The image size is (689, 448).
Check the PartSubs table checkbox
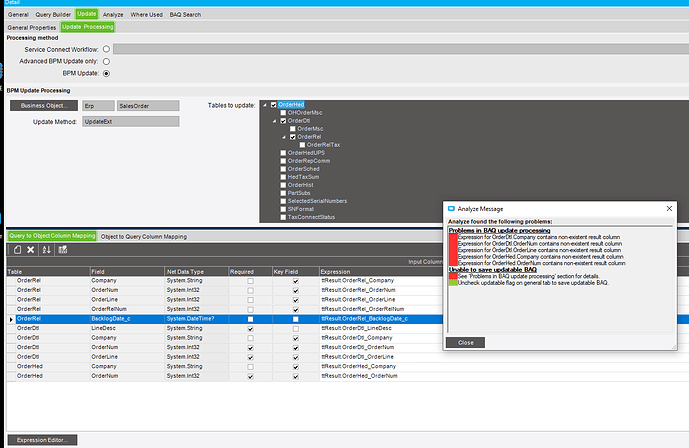point(283,193)
